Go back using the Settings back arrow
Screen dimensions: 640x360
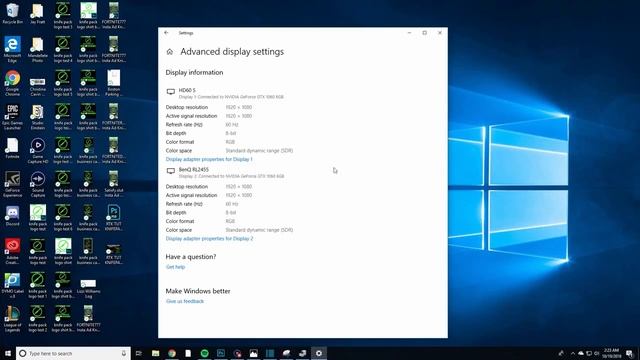[166, 33]
